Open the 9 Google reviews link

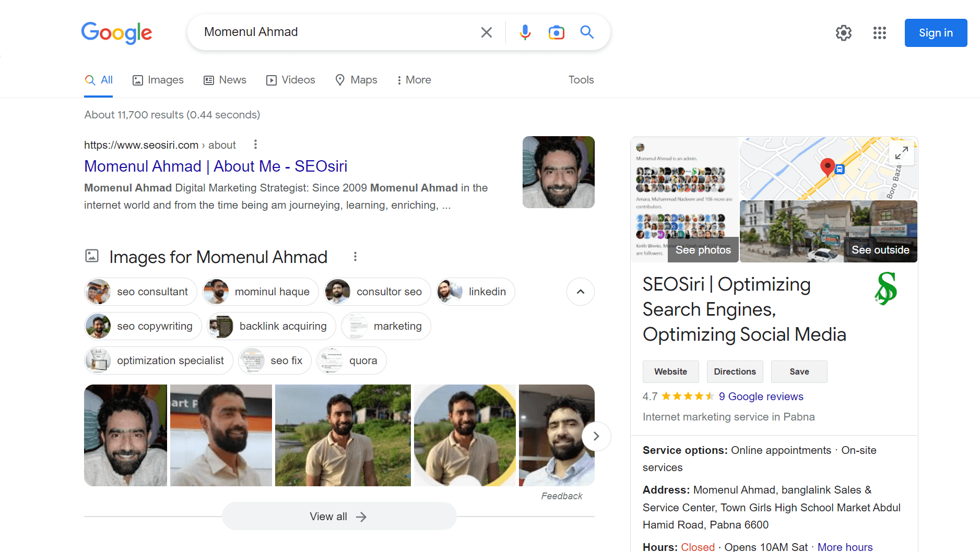tap(761, 397)
